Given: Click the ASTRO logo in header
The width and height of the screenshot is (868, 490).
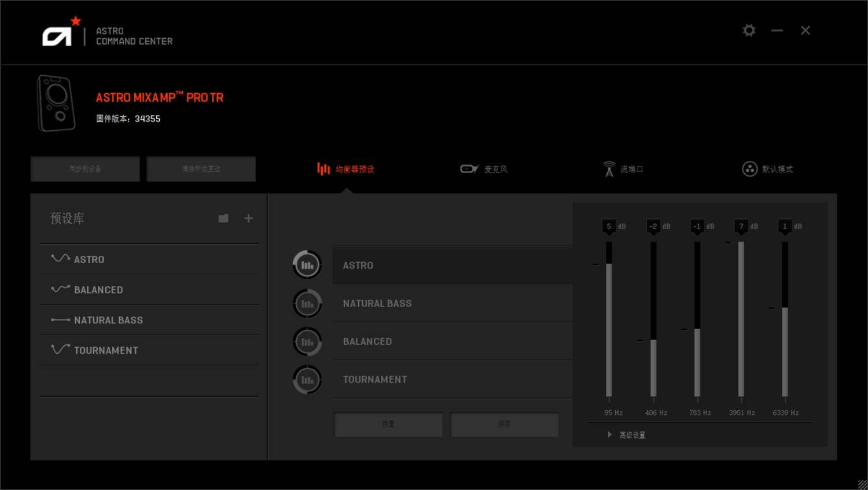Looking at the screenshot, I should click(x=58, y=35).
